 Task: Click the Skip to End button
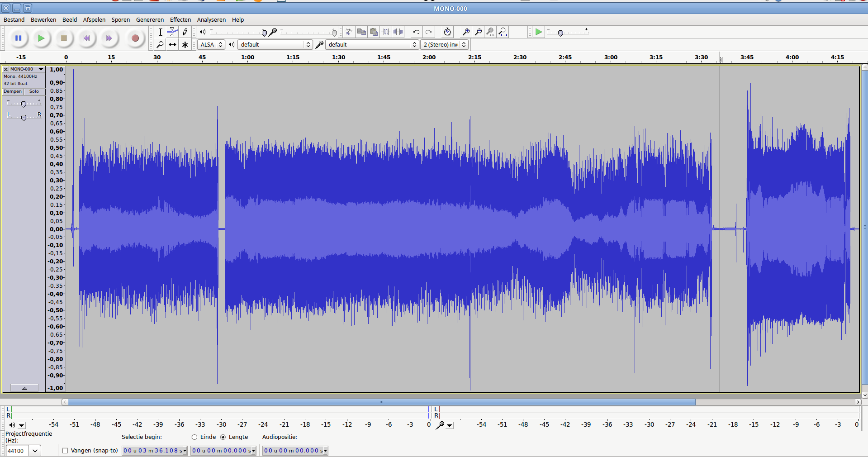coord(109,38)
